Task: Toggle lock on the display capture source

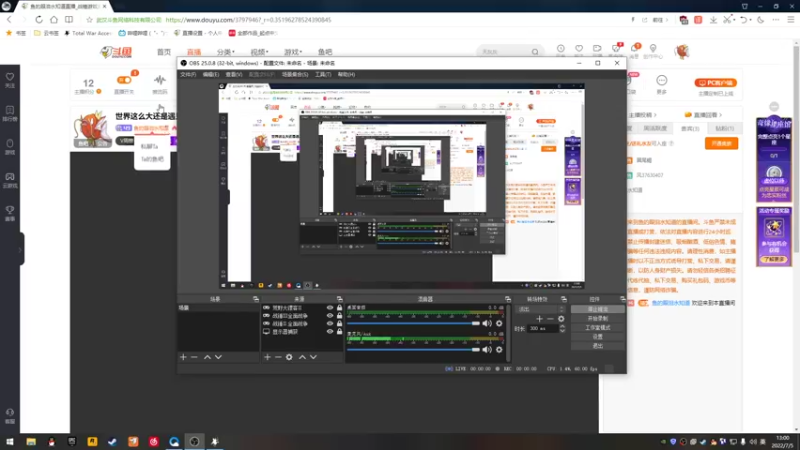Action: click(x=339, y=332)
